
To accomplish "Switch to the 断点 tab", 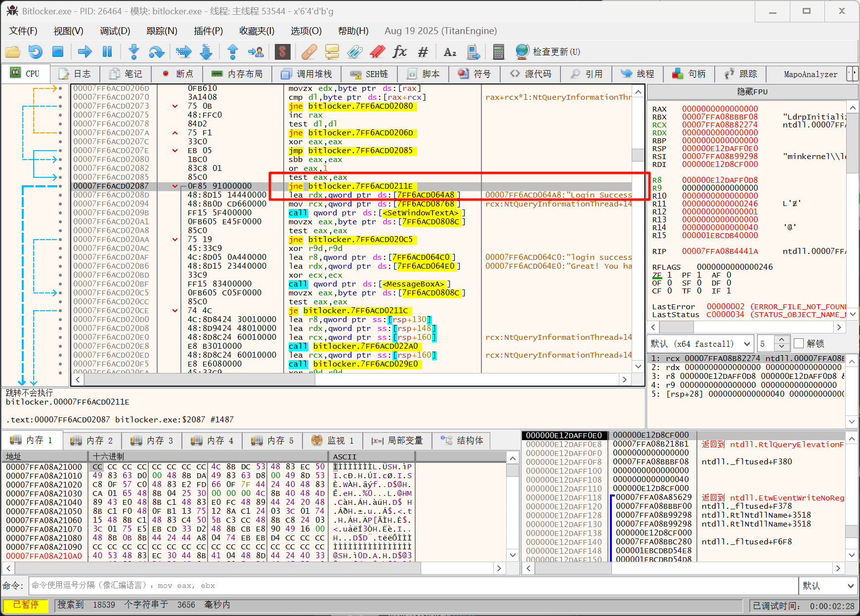I will [x=178, y=74].
